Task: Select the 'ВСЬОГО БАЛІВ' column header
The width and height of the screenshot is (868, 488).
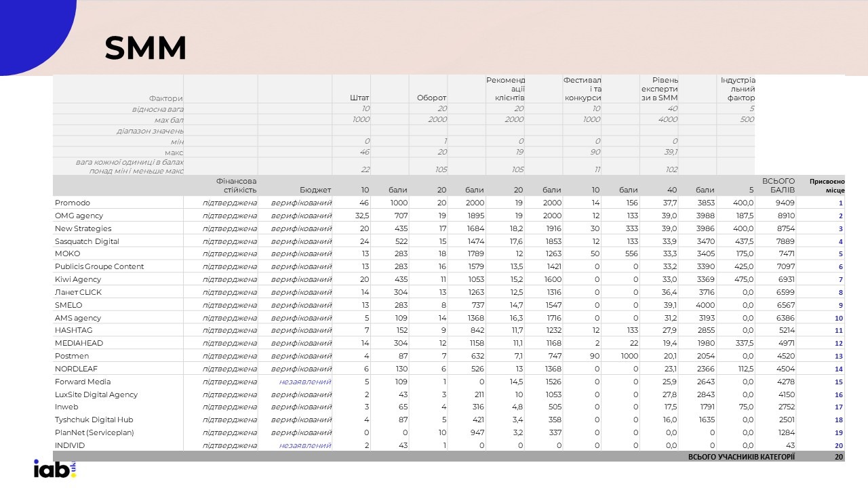Action: point(778,185)
